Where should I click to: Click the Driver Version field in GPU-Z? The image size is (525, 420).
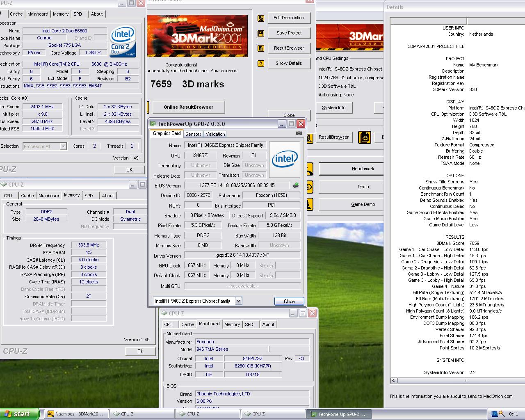tap(242, 255)
